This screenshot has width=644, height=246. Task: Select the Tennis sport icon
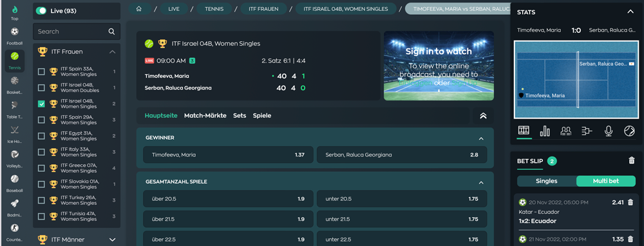(x=15, y=56)
